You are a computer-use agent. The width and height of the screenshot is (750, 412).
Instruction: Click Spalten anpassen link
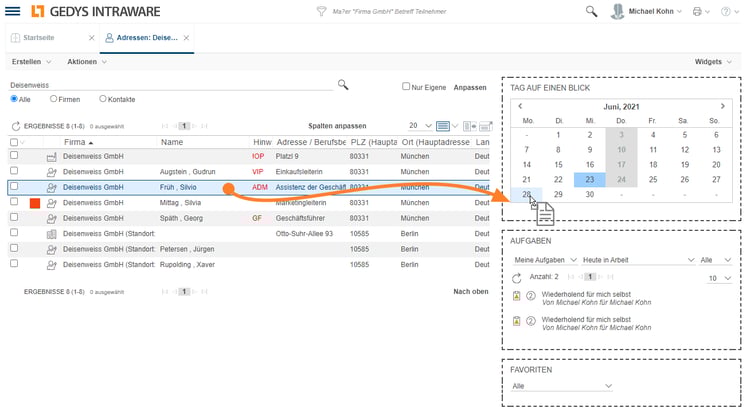(x=337, y=126)
